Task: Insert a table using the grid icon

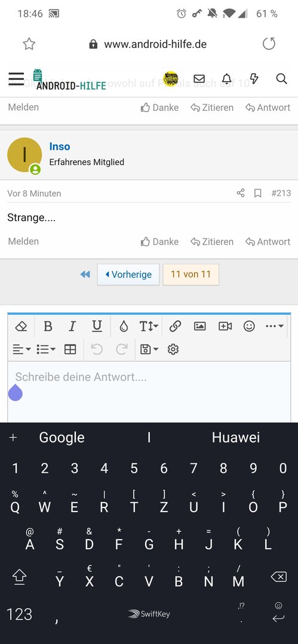Action: point(70,349)
